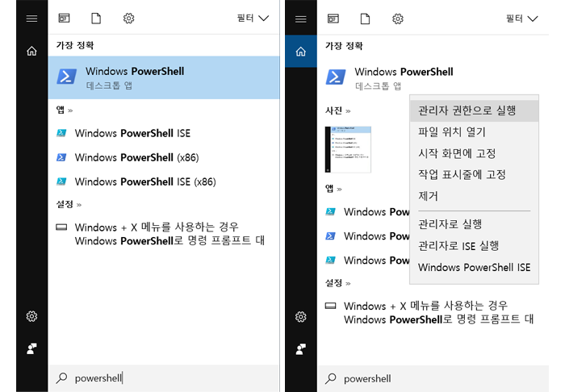Image resolution: width=565 pixels, height=392 pixels.
Task: Select 관리자로 ISE 실행 menu item
Action: coord(475,246)
